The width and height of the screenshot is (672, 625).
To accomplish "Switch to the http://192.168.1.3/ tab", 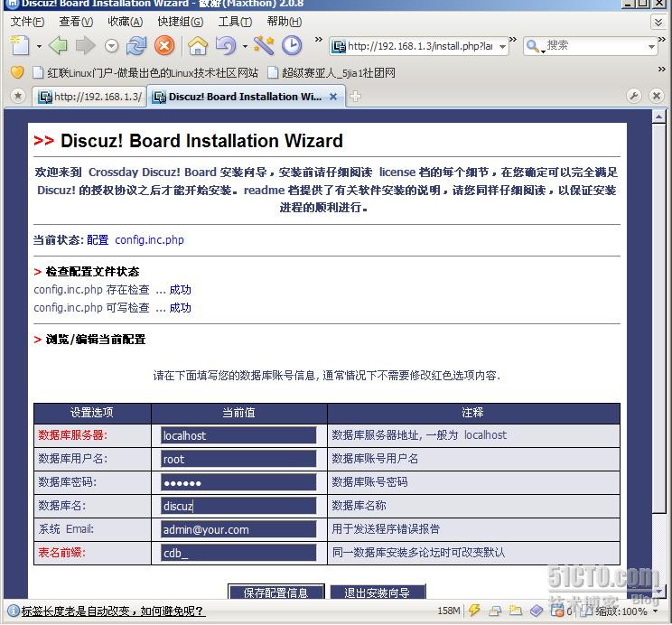I will [x=89, y=97].
